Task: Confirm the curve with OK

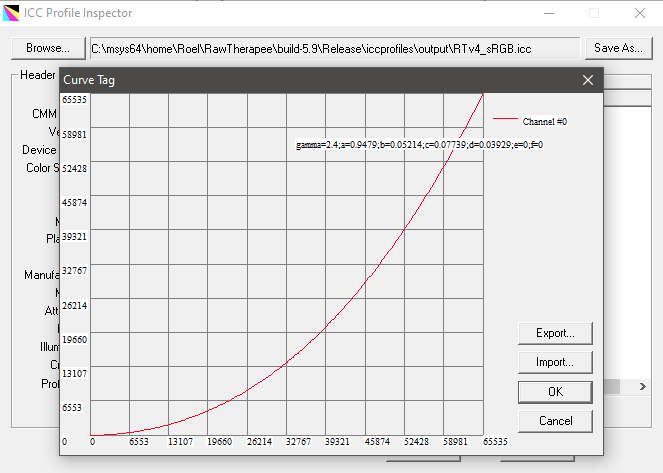Action: pos(554,391)
